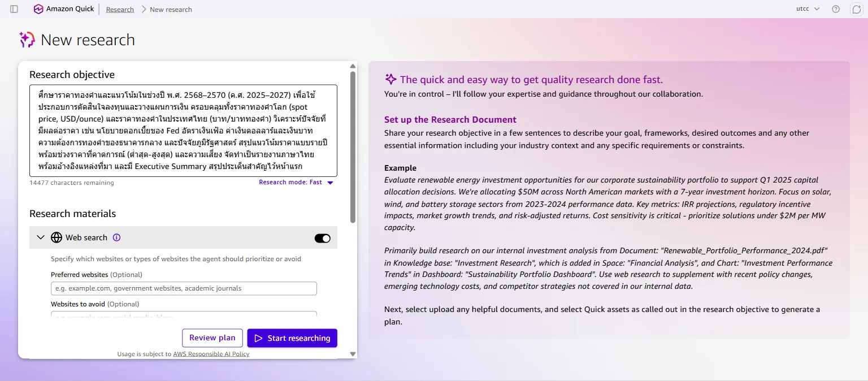Open the AWS Responsible AI Policy link
868x381 pixels.
(211, 354)
